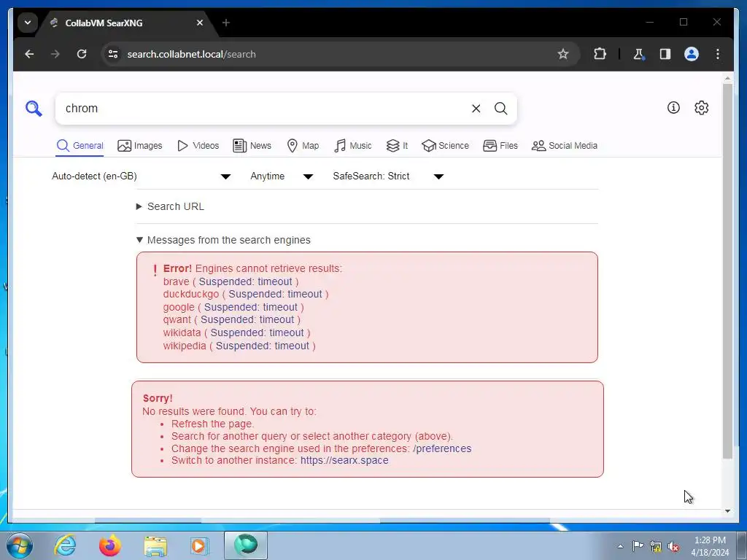This screenshot has width=747, height=560.
Task: Click the duckduckgo Suspended: timeout link
Action: tap(275, 295)
